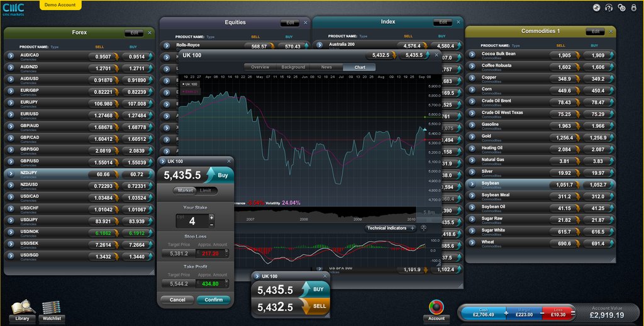Screen dimensions: 644x326
Task: Click Edit in Equities panel
Action: (x=290, y=23)
